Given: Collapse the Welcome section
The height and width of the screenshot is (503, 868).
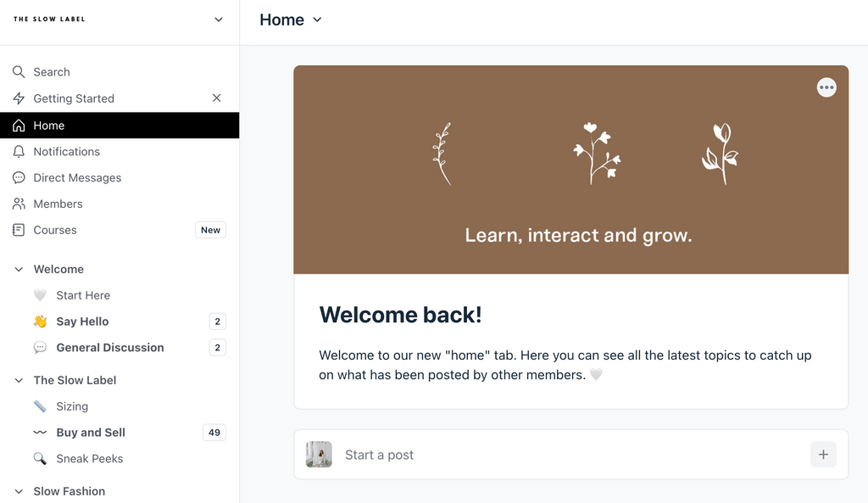Looking at the screenshot, I should [x=19, y=269].
